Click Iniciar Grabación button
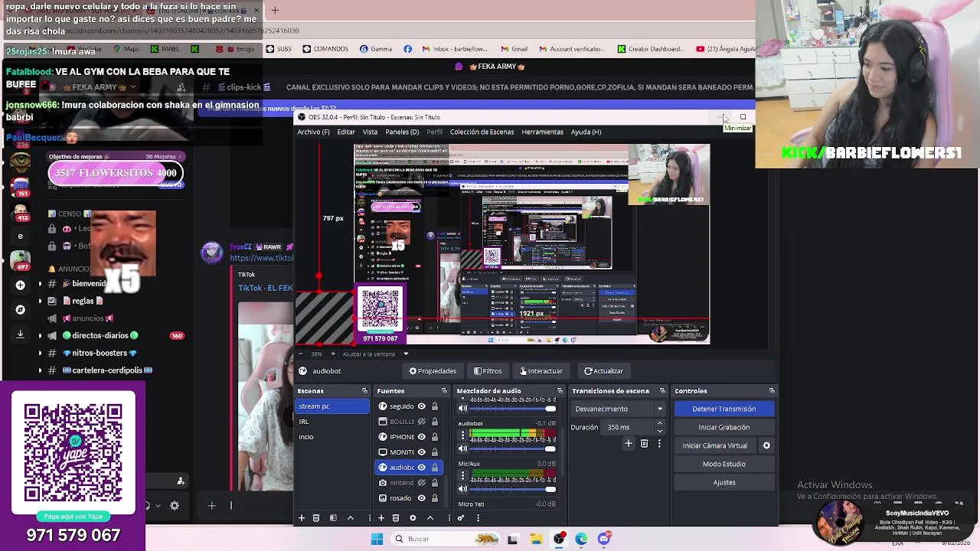Image resolution: width=980 pixels, height=551 pixels. coord(724,427)
